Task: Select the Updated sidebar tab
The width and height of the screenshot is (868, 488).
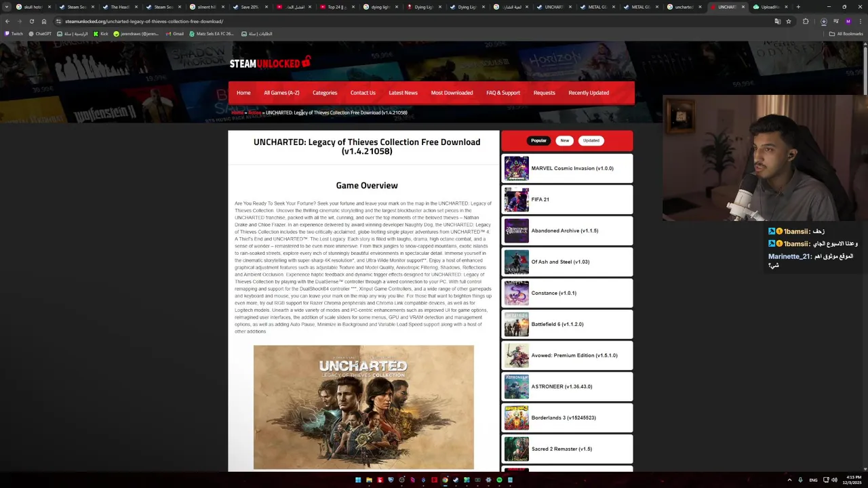Action: pyautogui.click(x=591, y=140)
